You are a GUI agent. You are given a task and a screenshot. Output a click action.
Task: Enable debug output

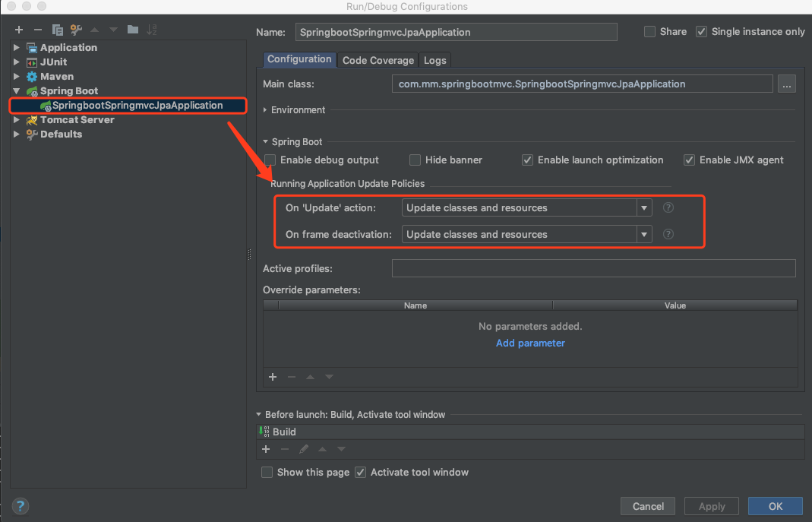[270, 160]
